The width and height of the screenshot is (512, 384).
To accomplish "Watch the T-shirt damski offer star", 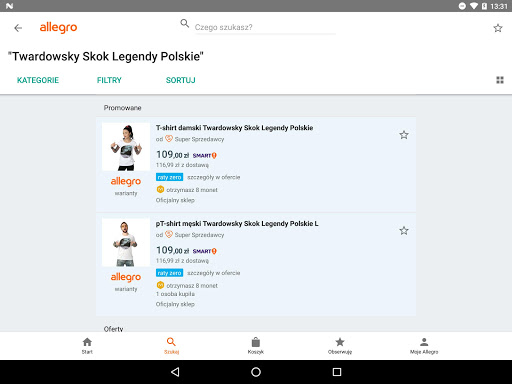I will click(404, 135).
